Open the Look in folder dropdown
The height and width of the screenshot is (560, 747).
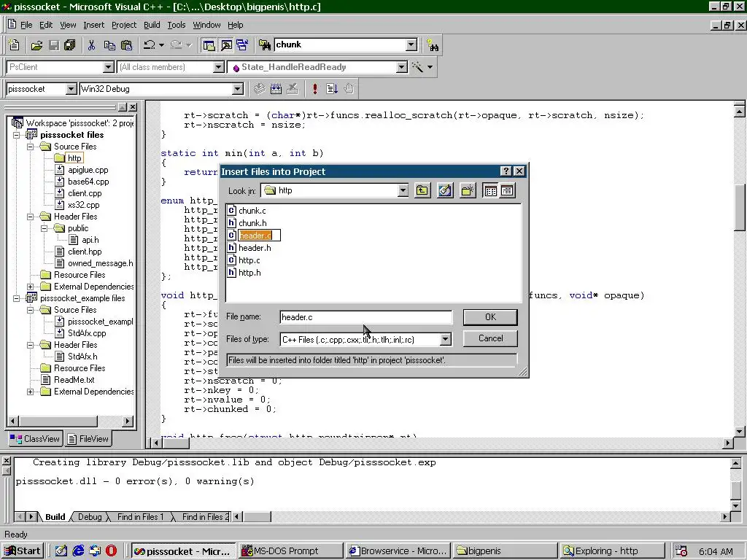point(403,191)
